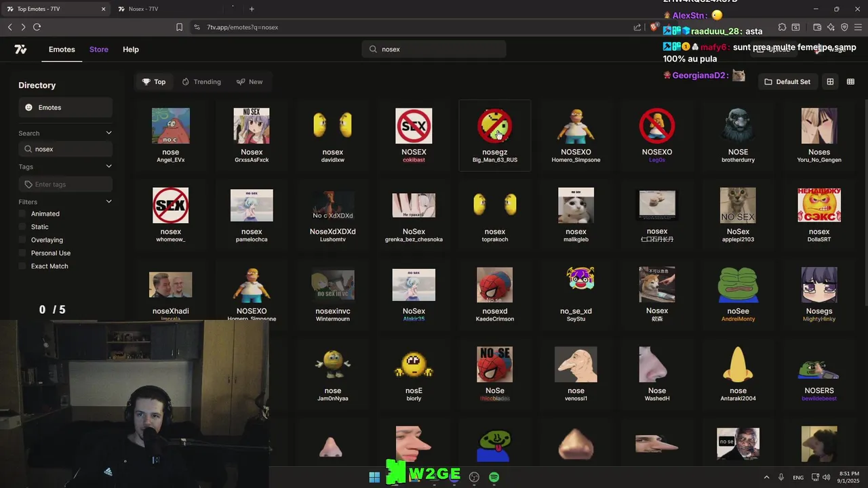Image resolution: width=868 pixels, height=488 pixels.
Task: Select the New sorting tab
Action: (x=250, y=81)
